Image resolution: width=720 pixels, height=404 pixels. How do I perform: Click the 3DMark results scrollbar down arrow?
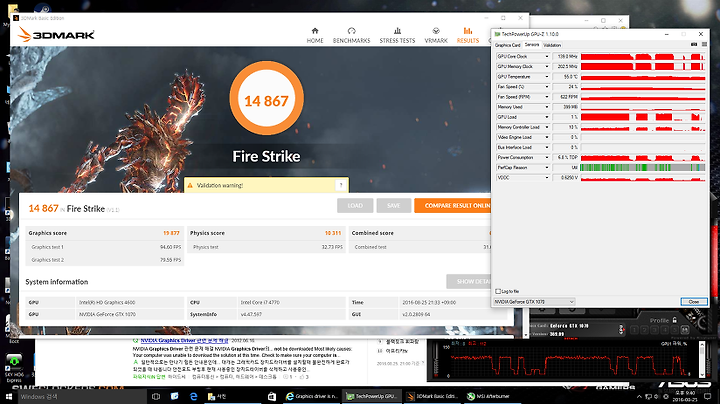coord(526,335)
